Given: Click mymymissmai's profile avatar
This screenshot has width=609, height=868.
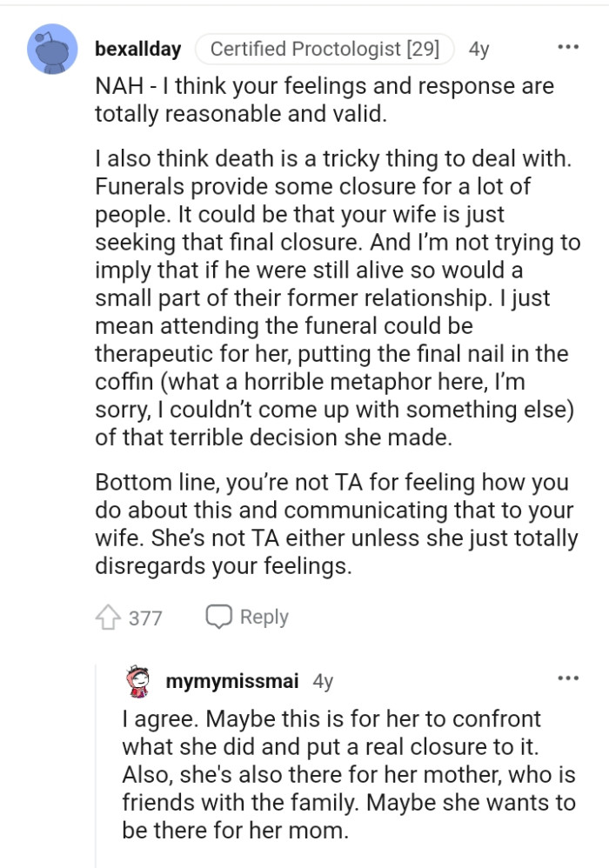Looking at the screenshot, I should point(137,683).
